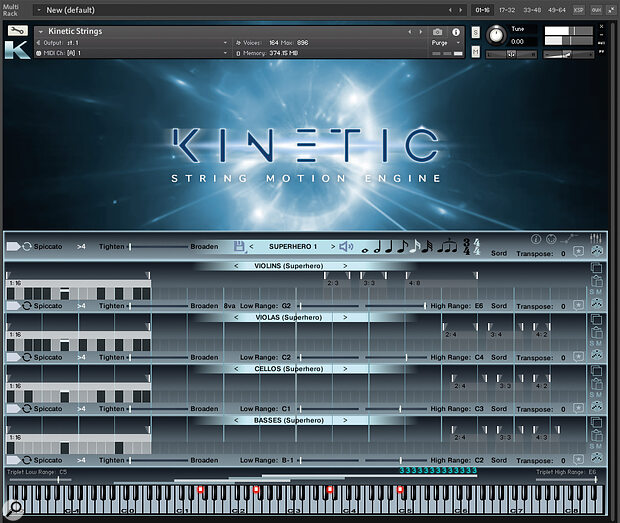Click the dice randomize icon in the global row
The width and height of the screenshot is (620, 523).
[596, 251]
